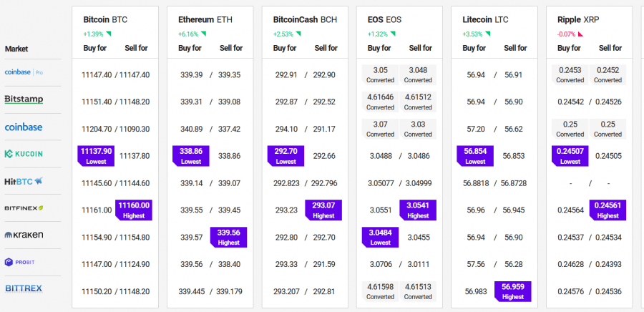
Task: Click the Ethereum price 340.89
Action: coord(191,129)
